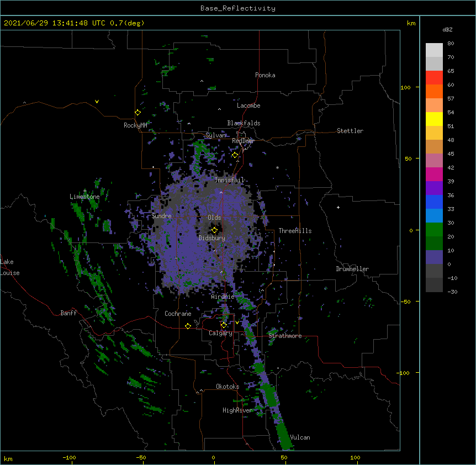This screenshot has height=465, width=476.
Task: Click the yellow diamond marker near RockyMH
Action: pos(138,113)
